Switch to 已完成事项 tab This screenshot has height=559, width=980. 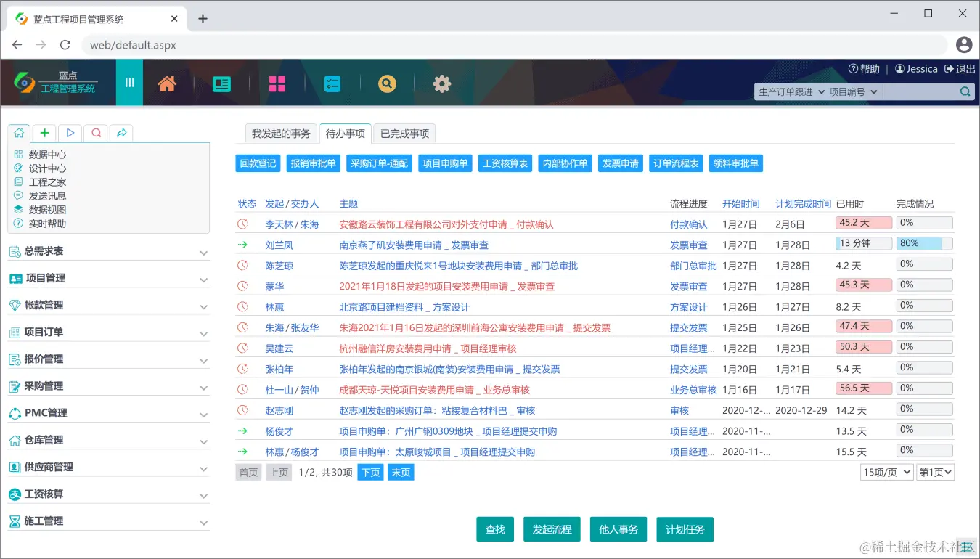pos(404,134)
